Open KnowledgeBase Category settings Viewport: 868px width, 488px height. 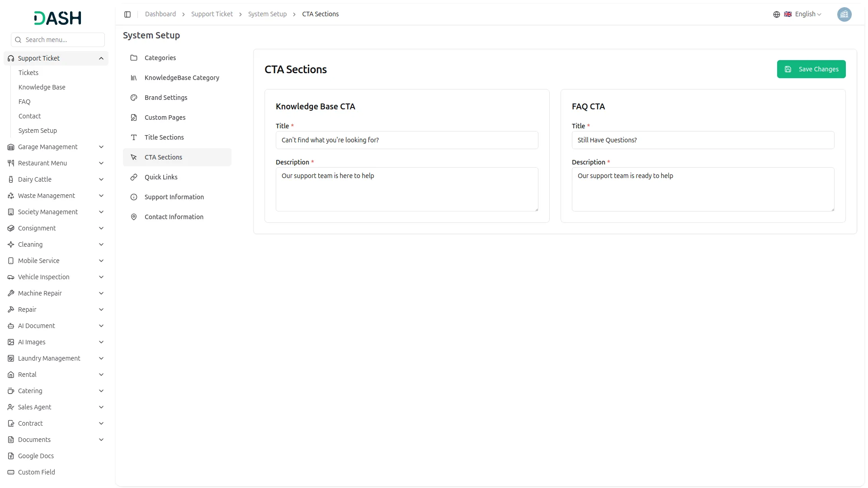point(182,78)
